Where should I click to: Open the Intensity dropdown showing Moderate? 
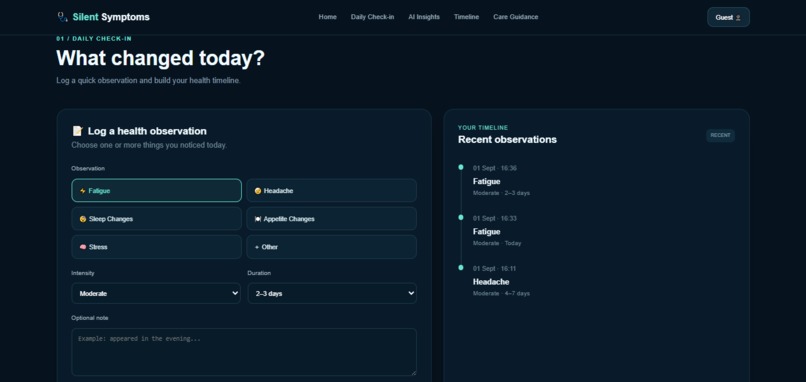[156, 293]
